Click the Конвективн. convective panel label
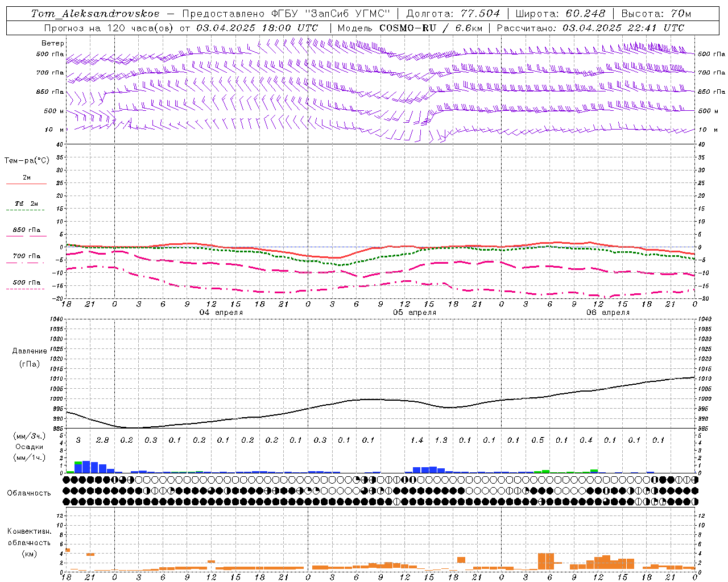Screen dimensions: 728x582 (x=29, y=531)
